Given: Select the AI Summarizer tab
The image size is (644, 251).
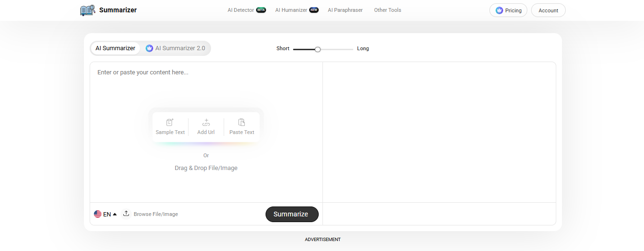Looking at the screenshot, I should click(115, 48).
